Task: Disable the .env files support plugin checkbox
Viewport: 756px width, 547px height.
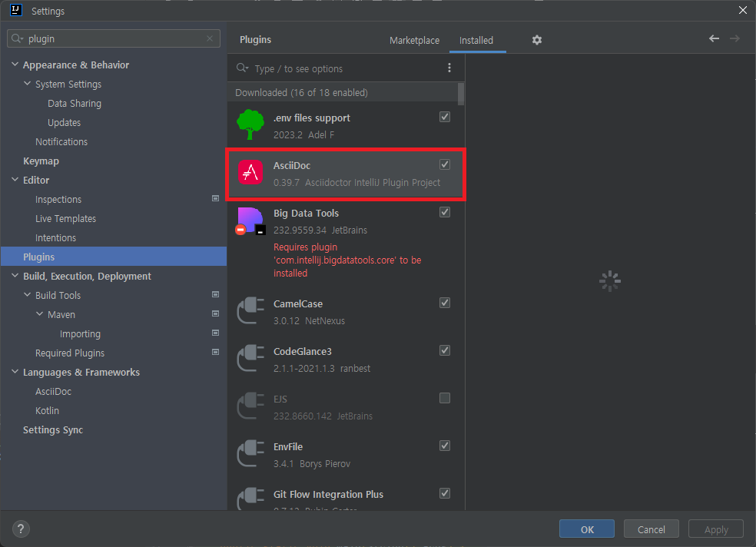Action: [x=445, y=117]
